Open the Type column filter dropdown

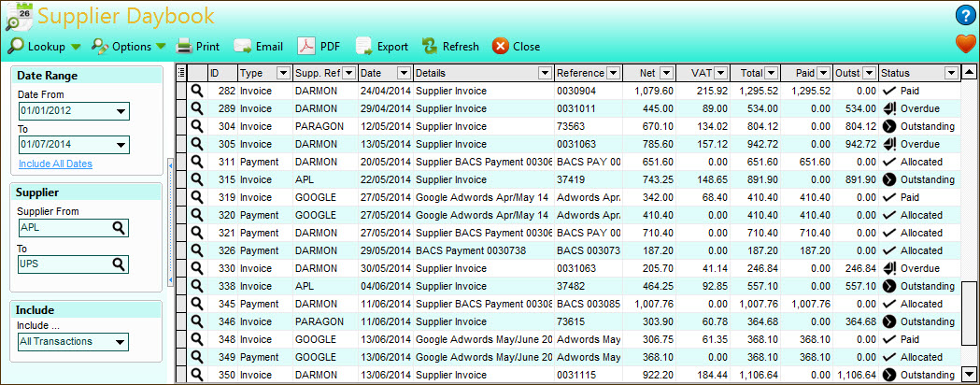[x=282, y=73]
